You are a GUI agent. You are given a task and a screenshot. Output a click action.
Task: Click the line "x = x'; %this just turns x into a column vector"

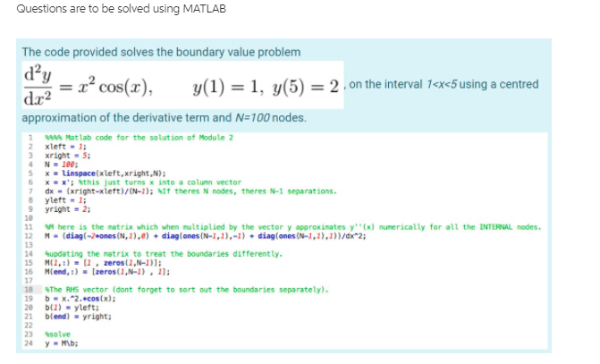pos(143,182)
